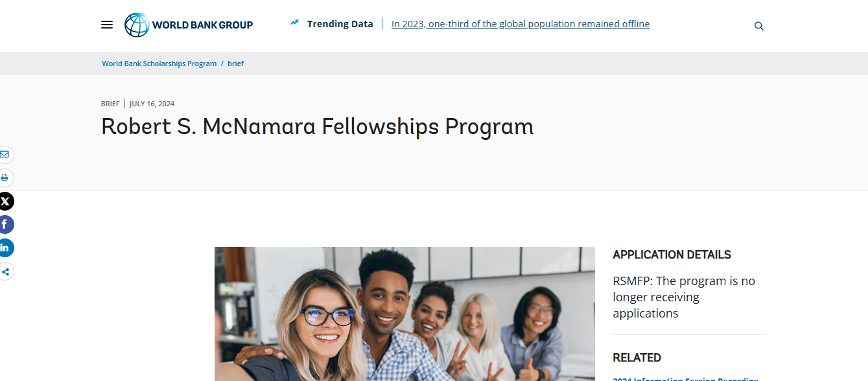The width and height of the screenshot is (868, 381).
Task: Select the brief breadcrumb item
Action: point(235,63)
